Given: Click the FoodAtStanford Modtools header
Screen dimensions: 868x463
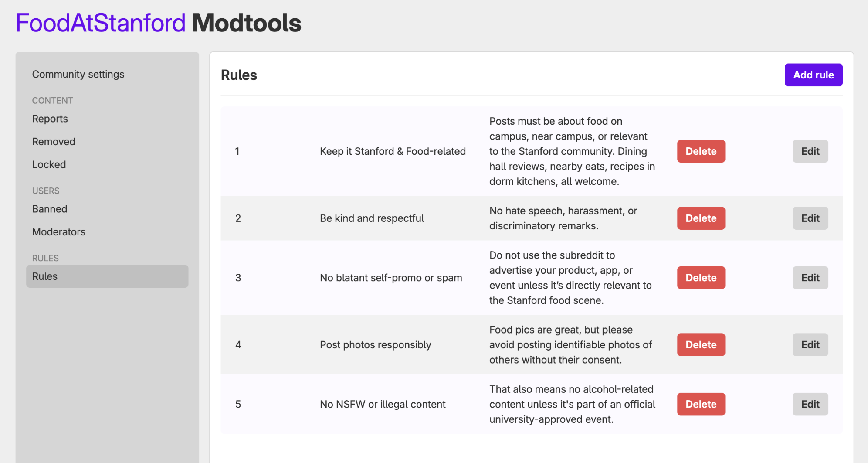Looking at the screenshot, I should click(158, 23).
